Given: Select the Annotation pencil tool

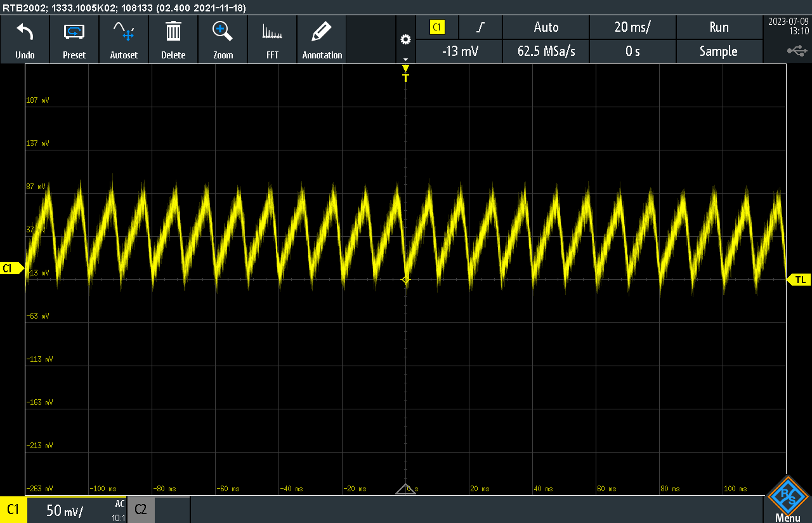Looking at the screenshot, I should (x=322, y=39).
